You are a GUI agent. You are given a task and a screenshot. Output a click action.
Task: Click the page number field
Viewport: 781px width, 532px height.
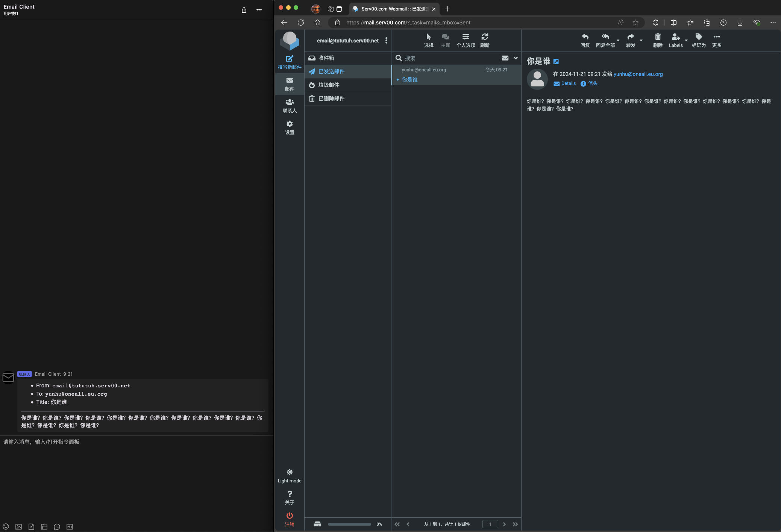[490, 524]
